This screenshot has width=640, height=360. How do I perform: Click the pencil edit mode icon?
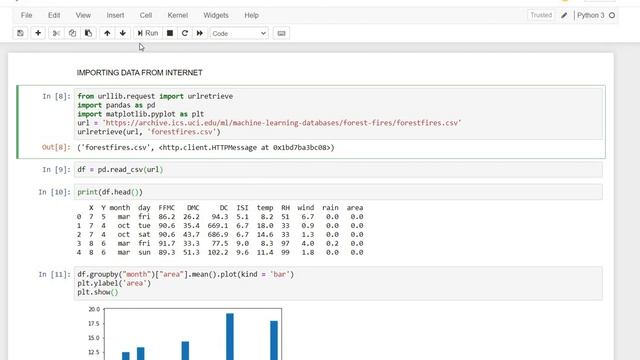[564, 16]
